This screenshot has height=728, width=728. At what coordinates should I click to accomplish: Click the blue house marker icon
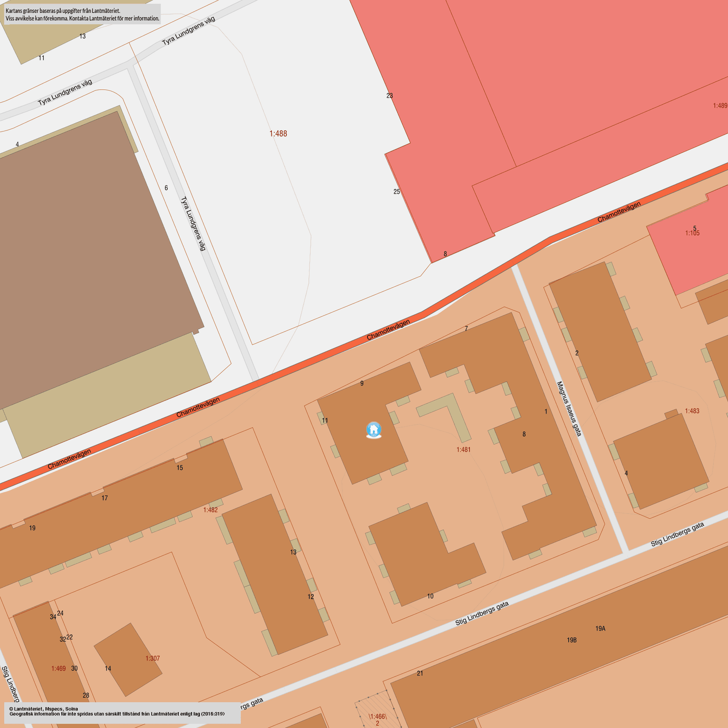tap(374, 429)
